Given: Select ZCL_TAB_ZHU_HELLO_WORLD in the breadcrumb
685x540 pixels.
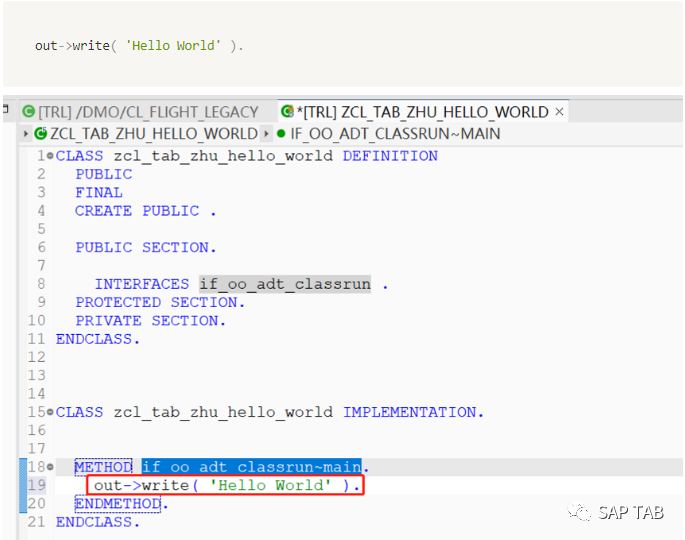Looking at the screenshot, I should tap(154, 133).
